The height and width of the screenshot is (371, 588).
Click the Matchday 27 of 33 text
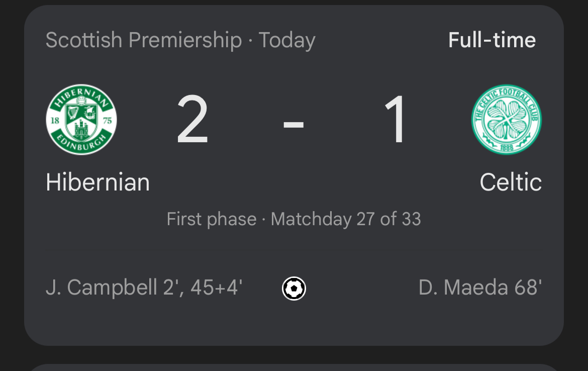point(346,219)
